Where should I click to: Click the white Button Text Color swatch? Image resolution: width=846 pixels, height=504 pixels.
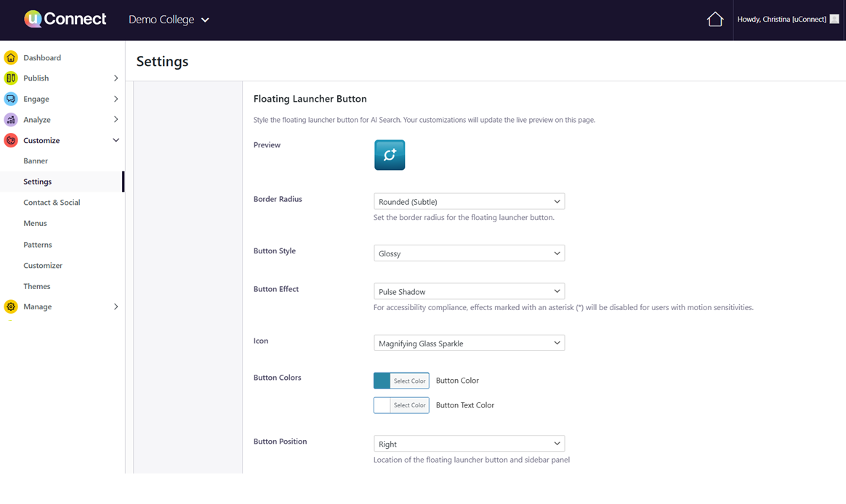click(382, 405)
